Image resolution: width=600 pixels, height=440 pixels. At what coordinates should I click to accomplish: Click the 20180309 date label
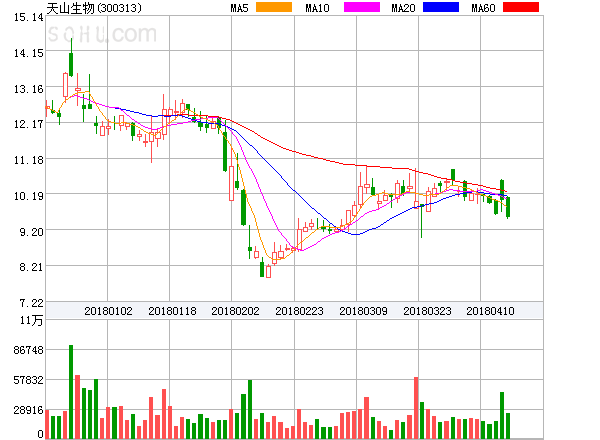tap(363, 311)
